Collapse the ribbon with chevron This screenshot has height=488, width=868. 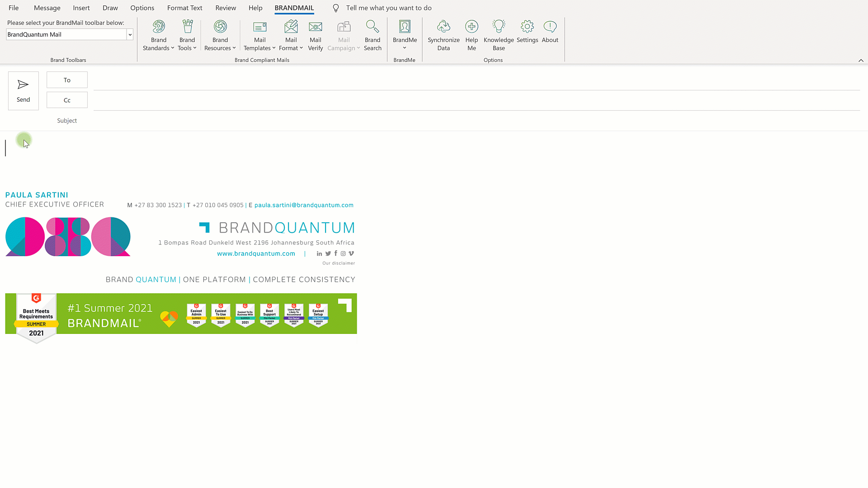(861, 60)
